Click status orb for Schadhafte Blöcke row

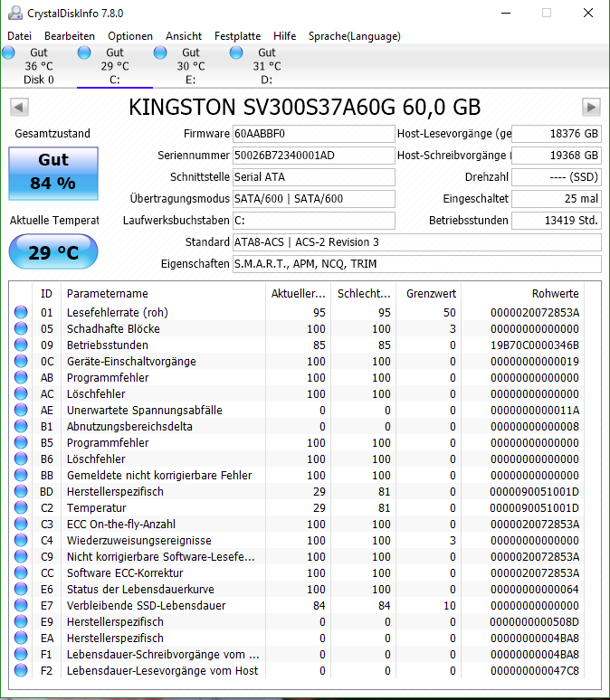pos(21,328)
